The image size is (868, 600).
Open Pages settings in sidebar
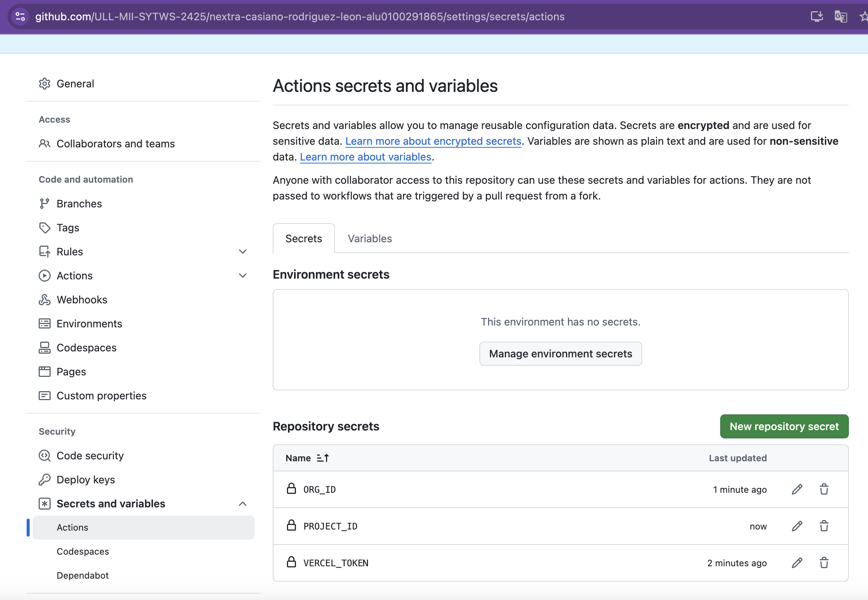point(144,371)
